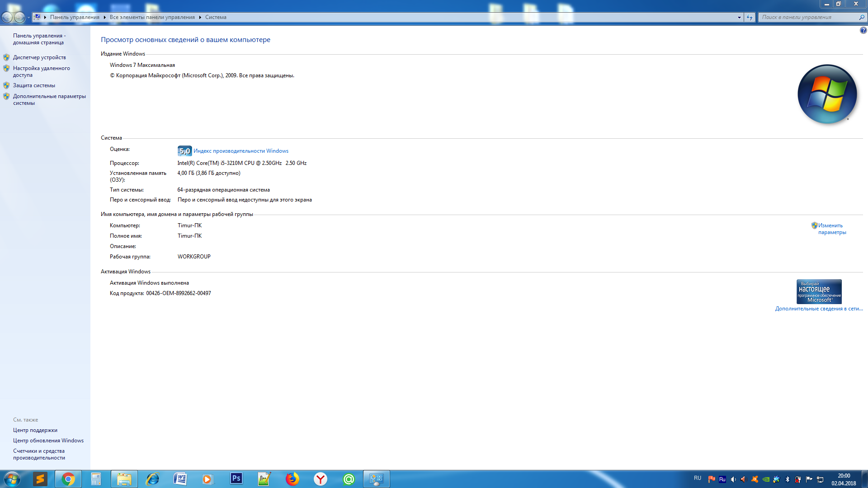
Task: Launch Sublime Text from the taskbar
Action: point(40,479)
